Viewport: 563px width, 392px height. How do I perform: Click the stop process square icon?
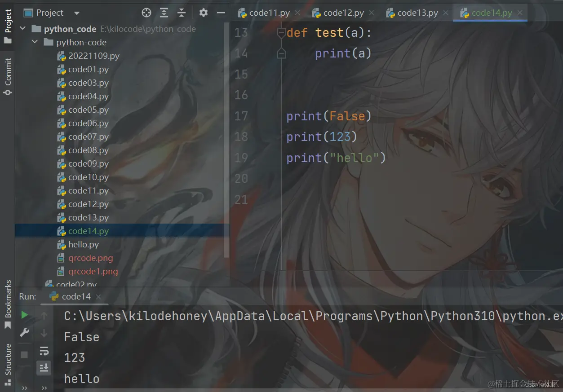(25, 355)
